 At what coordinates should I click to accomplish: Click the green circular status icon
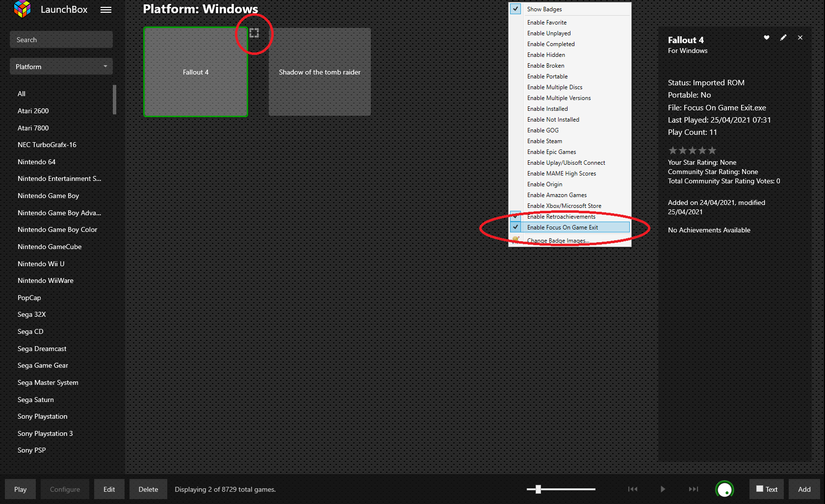click(724, 489)
